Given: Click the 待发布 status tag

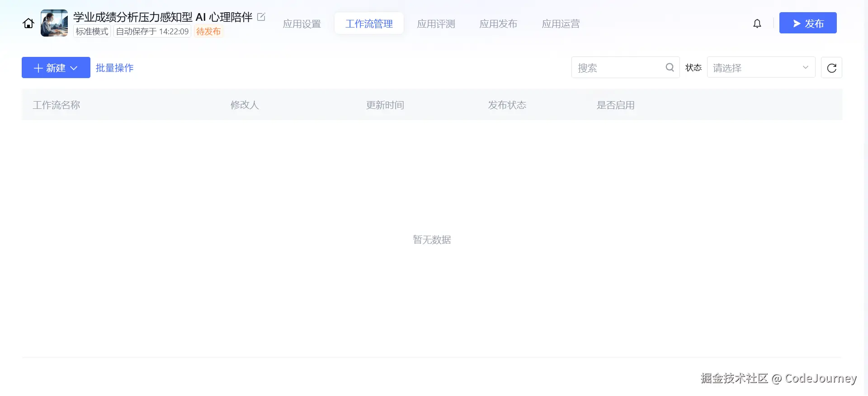Looking at the screenshot, I should click(208, 31).
